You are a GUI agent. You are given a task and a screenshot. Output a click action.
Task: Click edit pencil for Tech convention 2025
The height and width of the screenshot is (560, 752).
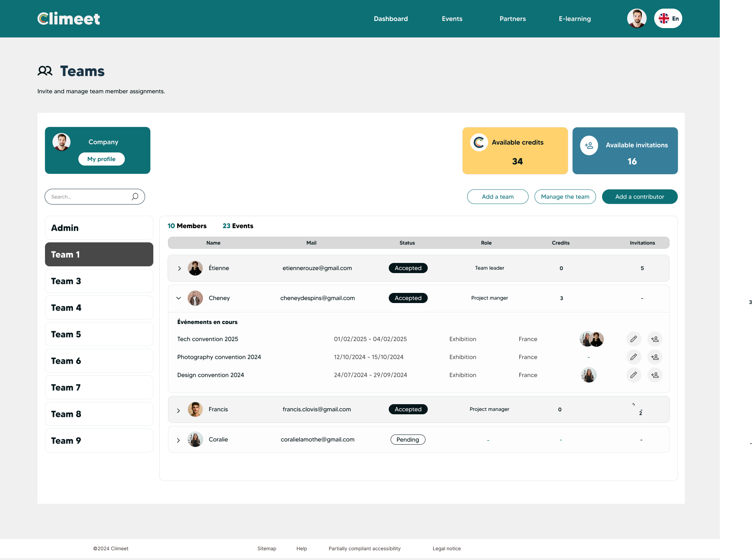[x=634, y=339]
